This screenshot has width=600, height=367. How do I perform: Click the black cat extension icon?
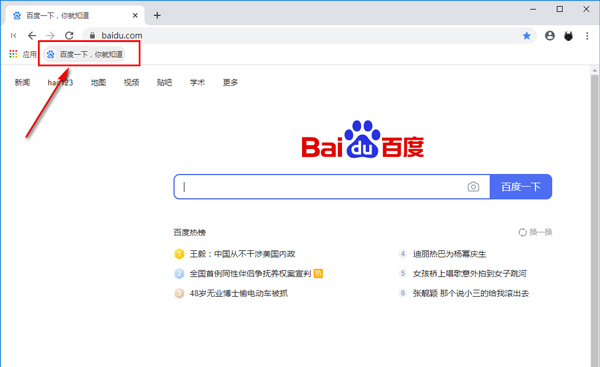click(569, 36)
